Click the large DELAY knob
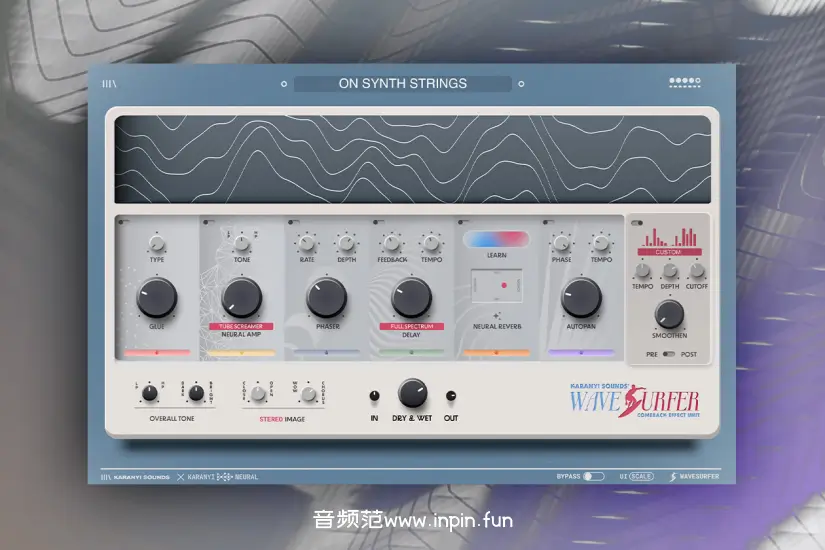 pyautogui.click(x=411, y=297)
